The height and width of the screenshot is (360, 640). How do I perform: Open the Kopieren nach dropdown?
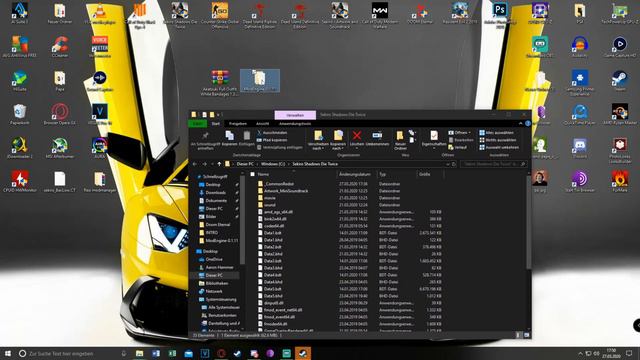click(338, 141)
